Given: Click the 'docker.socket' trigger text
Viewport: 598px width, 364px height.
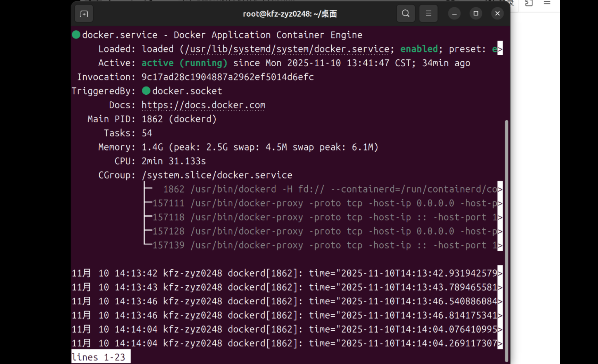Looking at the screenshot, I should (187, 91).
